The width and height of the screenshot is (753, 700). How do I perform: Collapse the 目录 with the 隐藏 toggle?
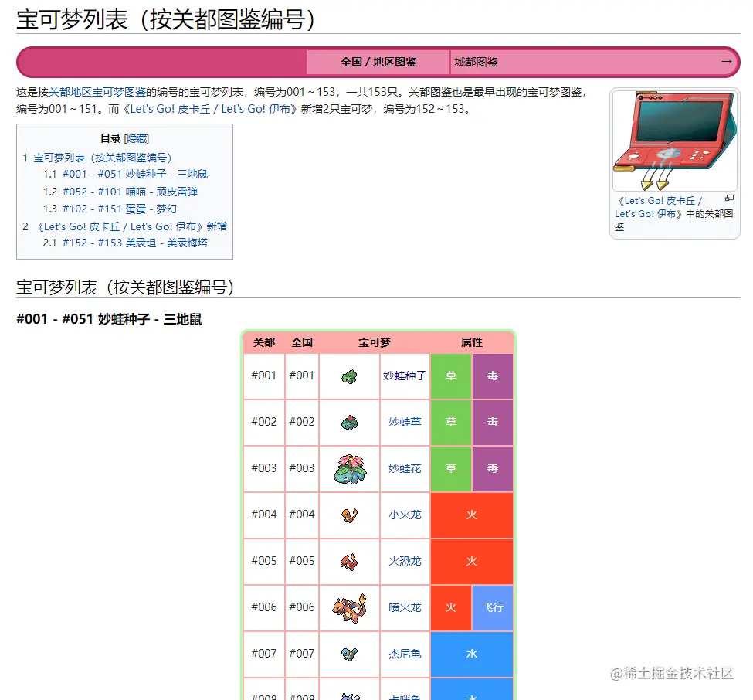point(139,138)
